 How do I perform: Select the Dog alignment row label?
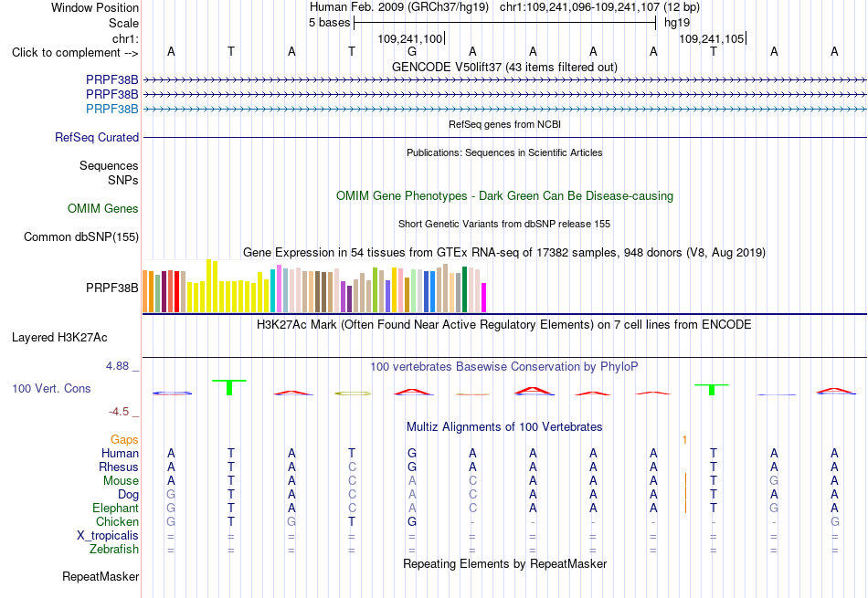point(128,494)
